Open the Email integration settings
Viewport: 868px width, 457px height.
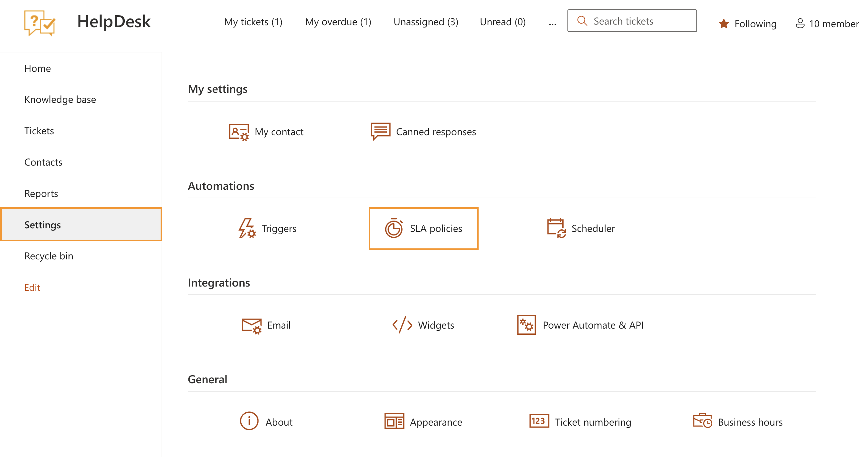point(266,325)
